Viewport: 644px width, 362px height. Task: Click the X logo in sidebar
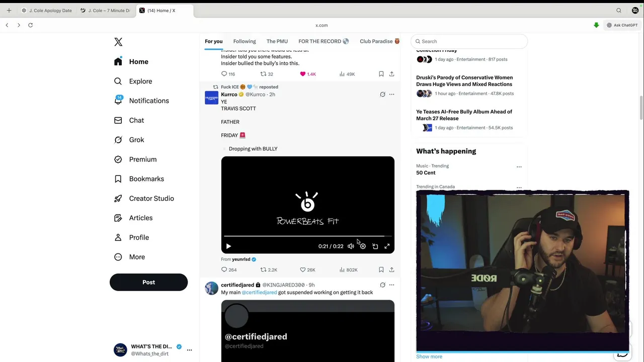pos(118,42)
